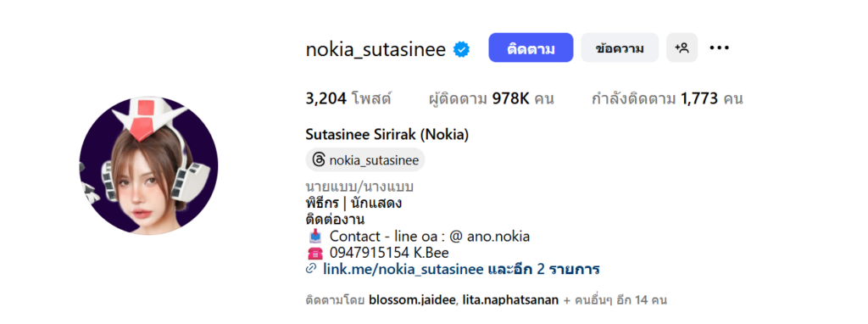This screenshot has width=868, height=324.
Task: Open the add-person suggestions icon button
Action: pyautogui.click(x=682, y=47)
